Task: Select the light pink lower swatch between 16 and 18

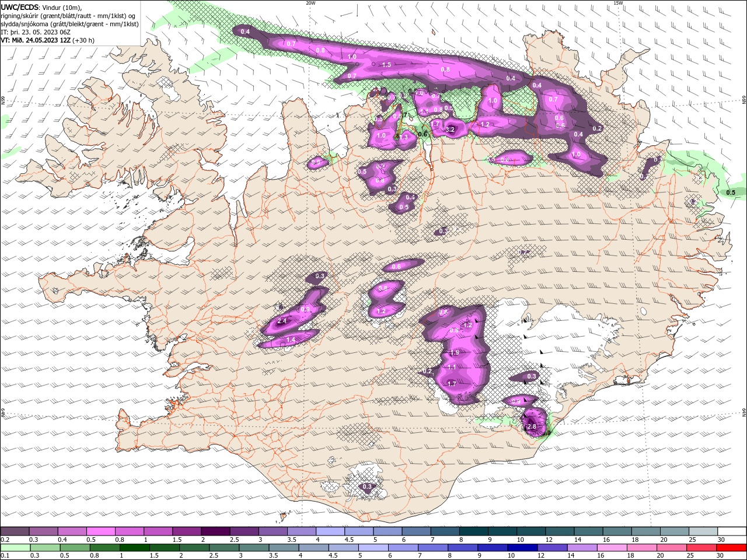Action: click(611, 548)
